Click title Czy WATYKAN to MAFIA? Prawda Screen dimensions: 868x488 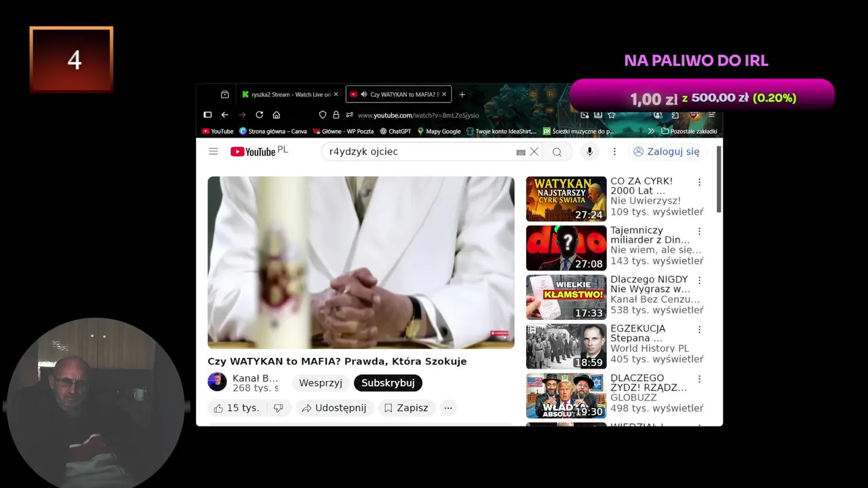(x=337, y=361)
